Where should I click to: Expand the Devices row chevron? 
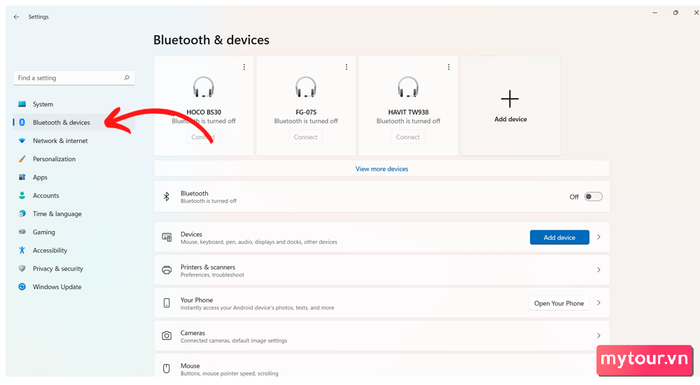tap(599, 237)
